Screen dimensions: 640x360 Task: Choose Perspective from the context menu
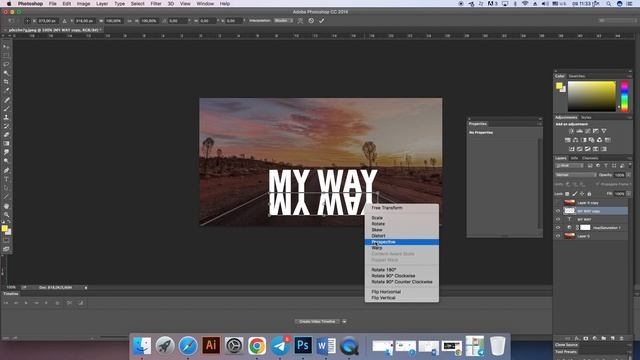click(402, 242)
